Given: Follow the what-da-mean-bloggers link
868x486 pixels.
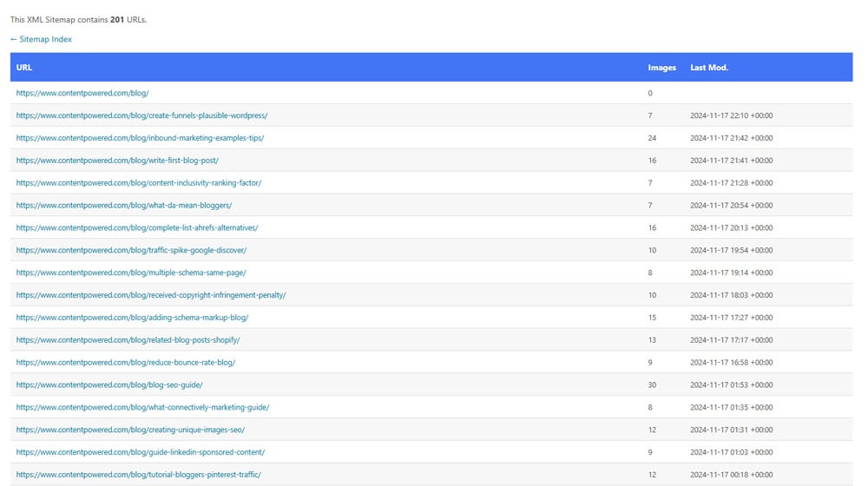Looking at the screenshot, I should 124,206.
